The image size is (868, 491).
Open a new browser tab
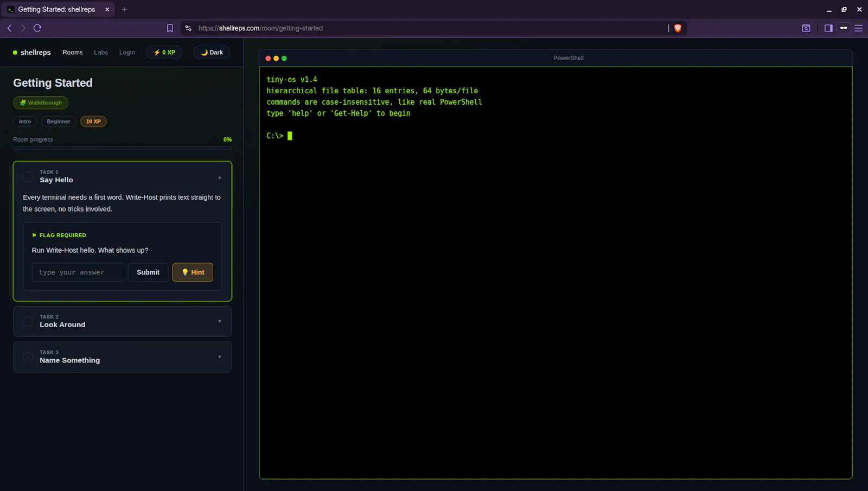(124, 9)
